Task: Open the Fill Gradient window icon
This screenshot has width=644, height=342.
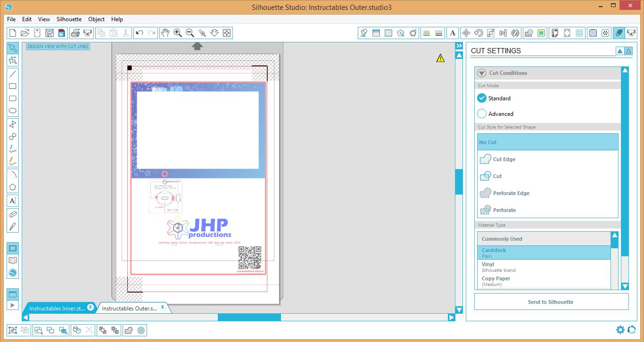Action: click(x=376, y=33)
